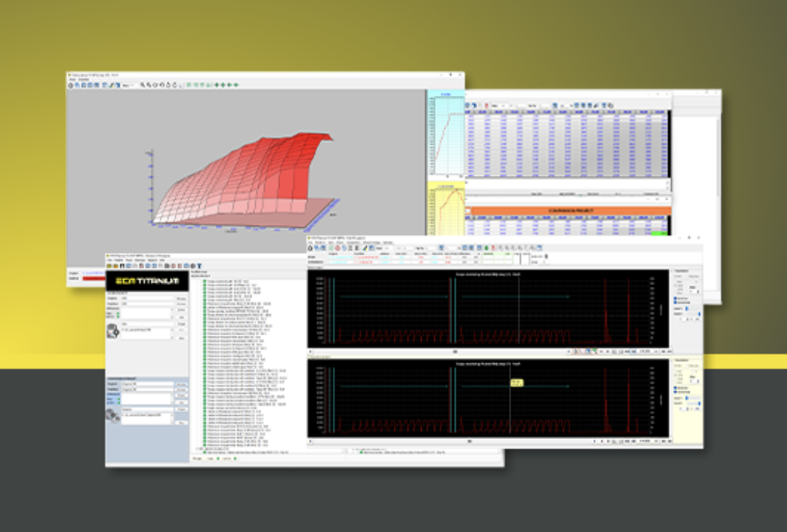Toggle first blue checkbox in upper graph side panel
This screenshot has height=532, width=787.
(x=675, y=297)
